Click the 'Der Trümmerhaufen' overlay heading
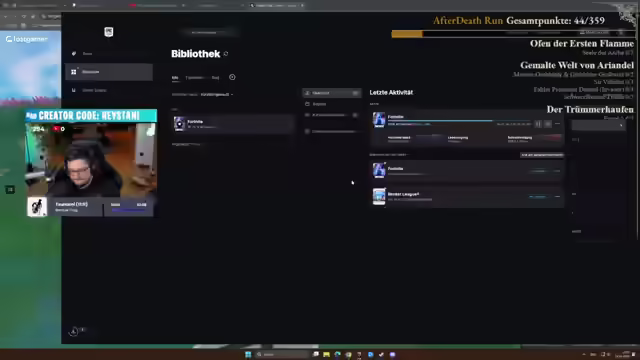 tap(590, 109)
